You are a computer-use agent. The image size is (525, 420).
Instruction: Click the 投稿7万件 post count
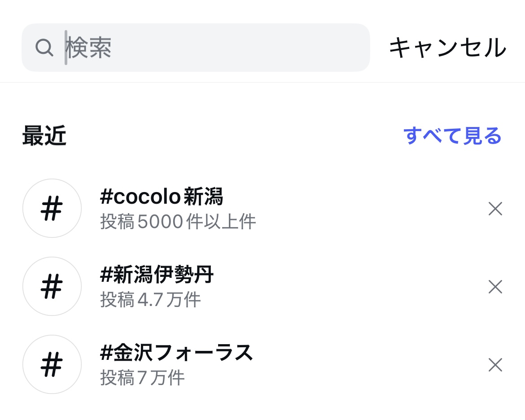pos(142,378)
